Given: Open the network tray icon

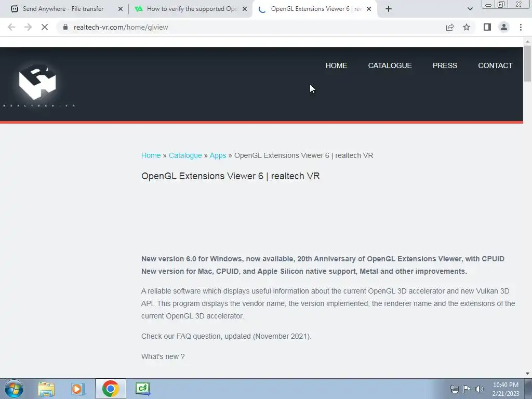Looking at the screenshot, I should [x=454, y=389].
